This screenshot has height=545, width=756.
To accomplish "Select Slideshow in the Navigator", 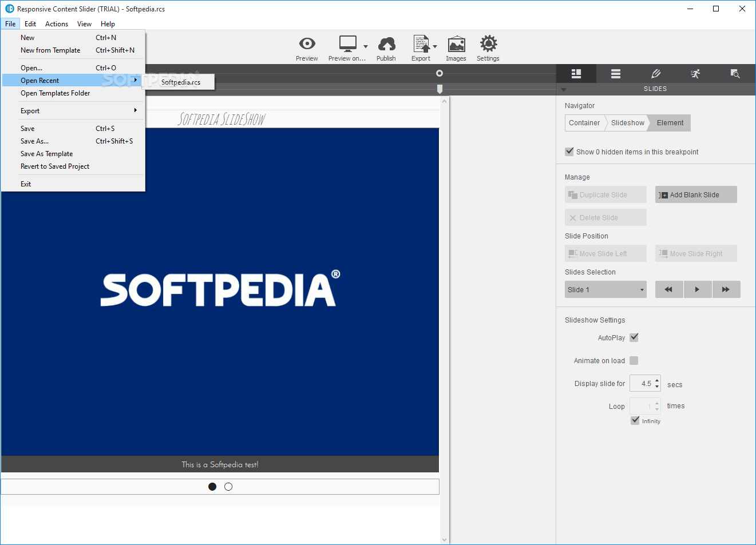I will pos(627,123).
